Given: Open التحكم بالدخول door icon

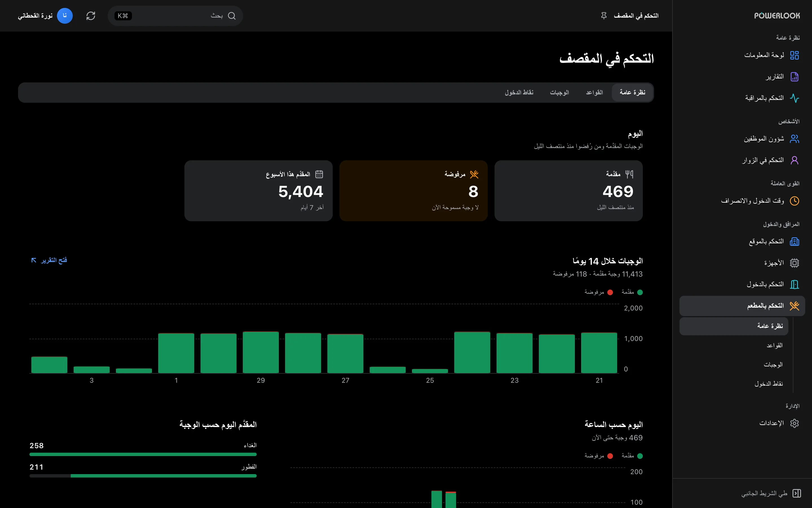Looking at the screenshot, I should pyautogui.click(x=794, y=284).
